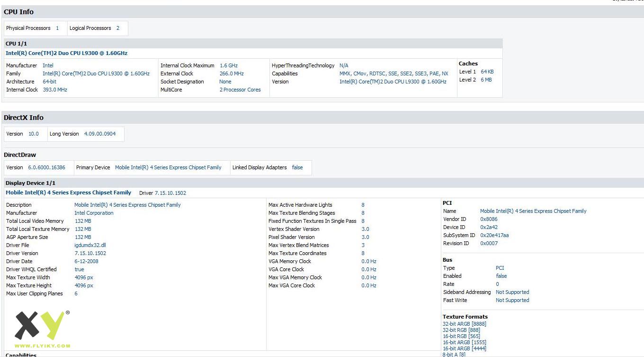Click the Bus Enabled value false
The image size is (644, 357).
click(x=501, y=276)
